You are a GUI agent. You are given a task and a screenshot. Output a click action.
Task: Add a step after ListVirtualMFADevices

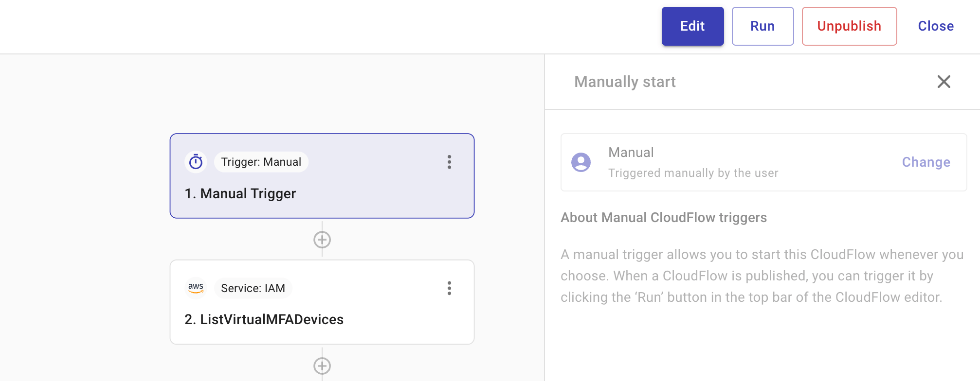[x=322, y=366]
